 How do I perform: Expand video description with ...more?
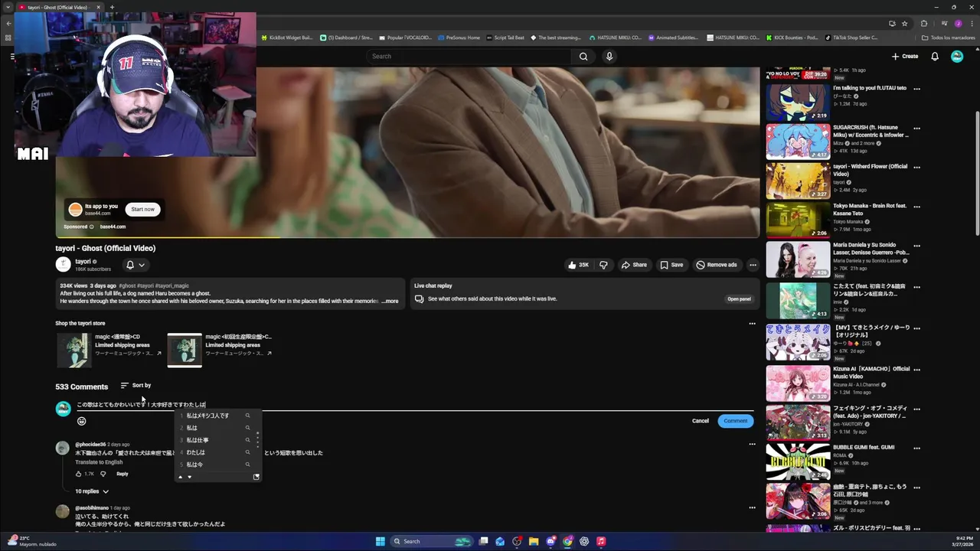click(390, 301)
